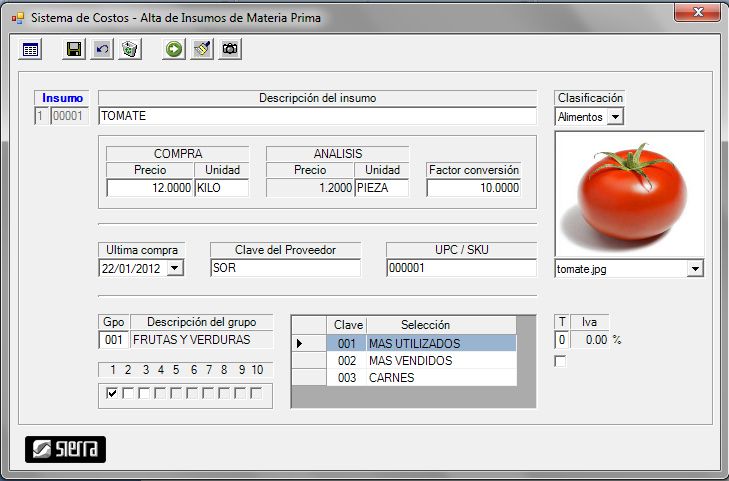
Task: Open the Clasificación Alimentos dropdown
Action: 614,117
